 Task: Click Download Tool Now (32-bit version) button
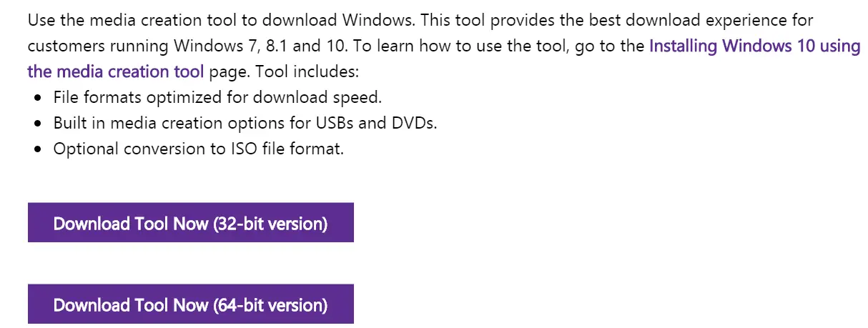190,223
